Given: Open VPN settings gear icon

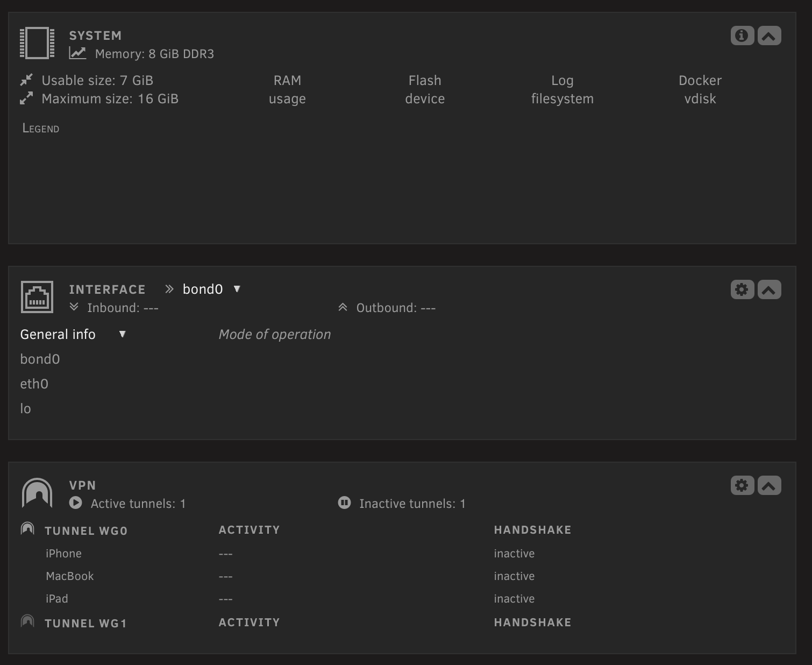Looking at the screenshot, I should 742,485.
